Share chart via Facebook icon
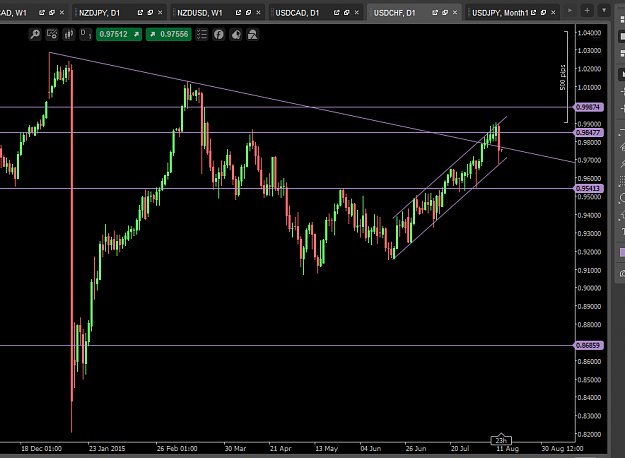The height and width of the screenshot is (458, 625). click(x=218, y=35)
